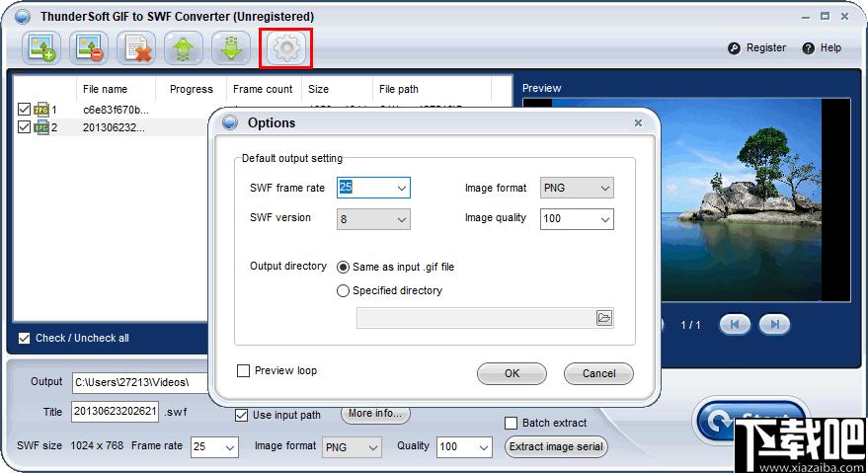Open SWF version dropdown
The image size is (868, 473).
tap(402, 219)
